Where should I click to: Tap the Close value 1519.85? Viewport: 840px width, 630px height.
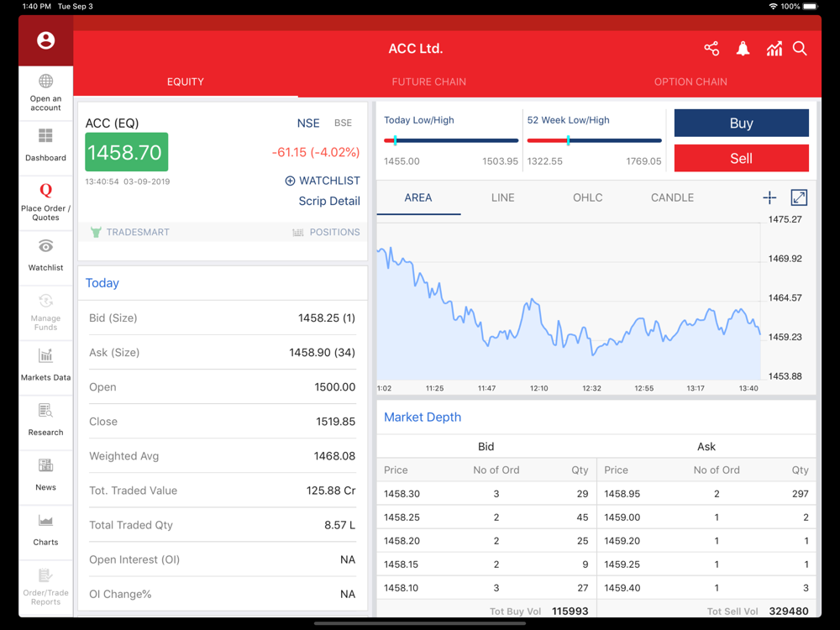[x=335, y=422]
